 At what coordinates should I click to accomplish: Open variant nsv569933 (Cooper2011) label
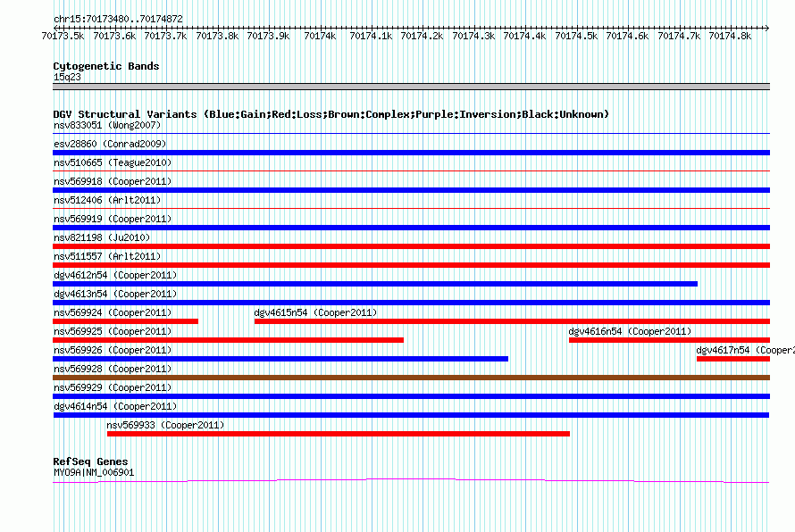click(x=165, y=425)
